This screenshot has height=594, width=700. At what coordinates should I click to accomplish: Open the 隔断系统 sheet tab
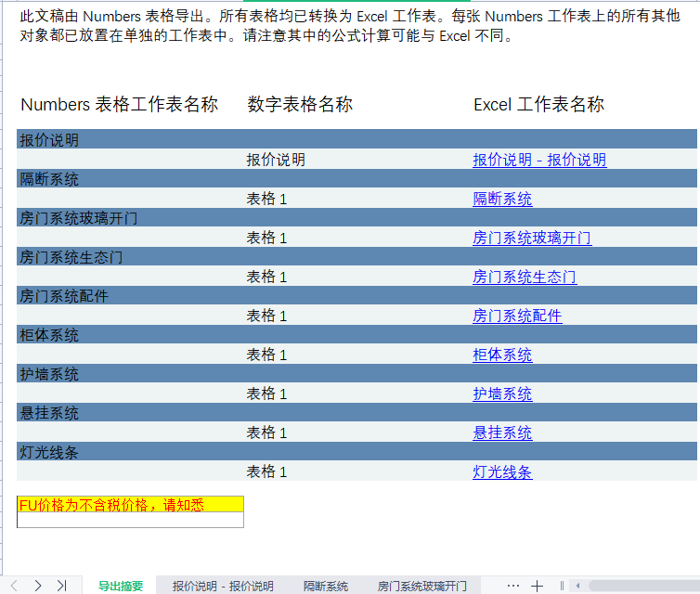[x=326, y=586]
